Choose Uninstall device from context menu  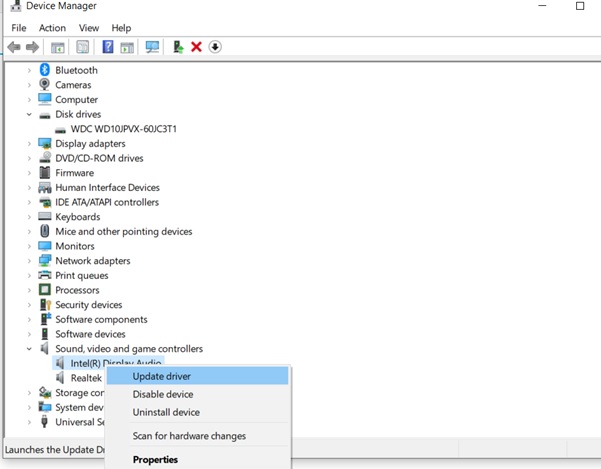pyautogui.click(x=166, y=412)
